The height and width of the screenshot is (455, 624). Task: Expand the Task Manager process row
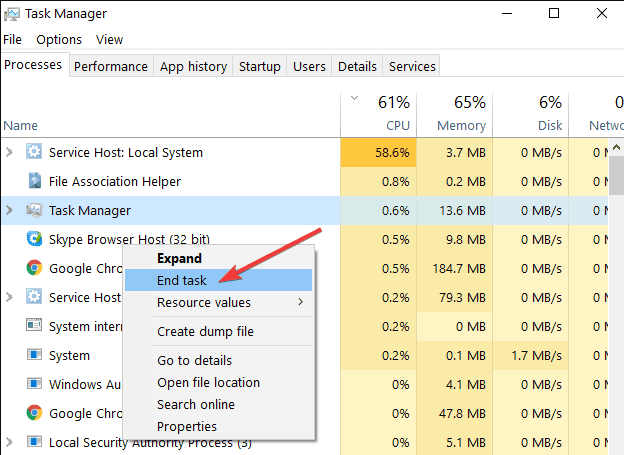(10, 211)
